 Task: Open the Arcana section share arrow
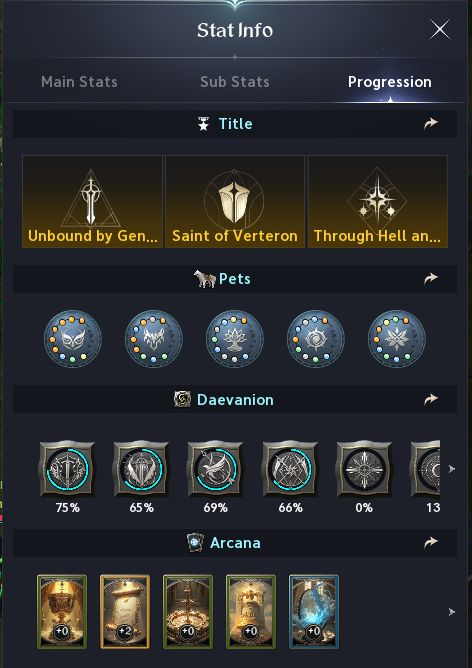tap(431, 542)
